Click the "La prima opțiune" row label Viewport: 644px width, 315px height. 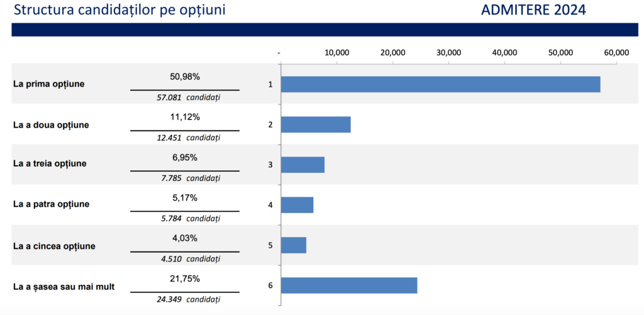pyautogui.click(x=49, y=84)
